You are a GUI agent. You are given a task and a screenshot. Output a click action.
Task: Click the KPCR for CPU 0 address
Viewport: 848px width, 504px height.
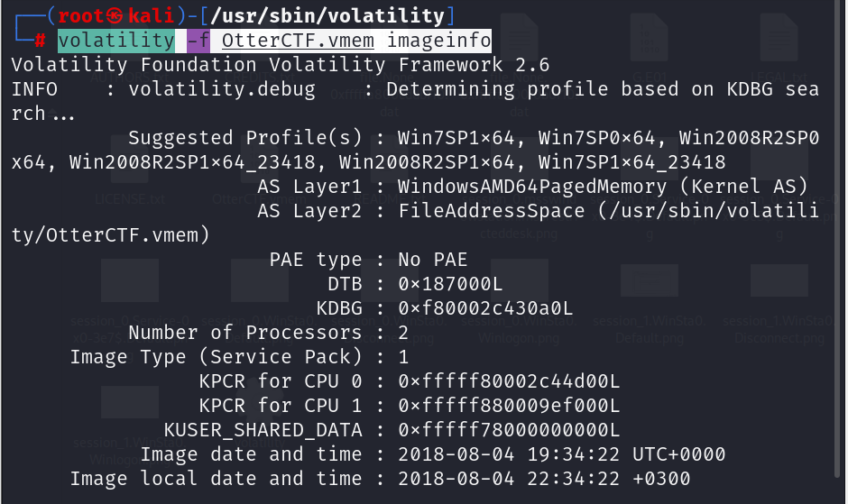[x=510, y=381]
